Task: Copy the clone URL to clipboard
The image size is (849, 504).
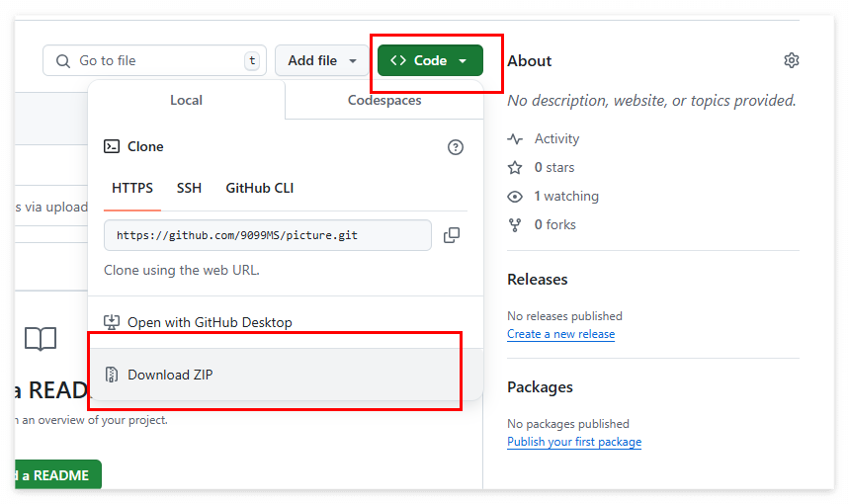Action: tap(452, 235)
